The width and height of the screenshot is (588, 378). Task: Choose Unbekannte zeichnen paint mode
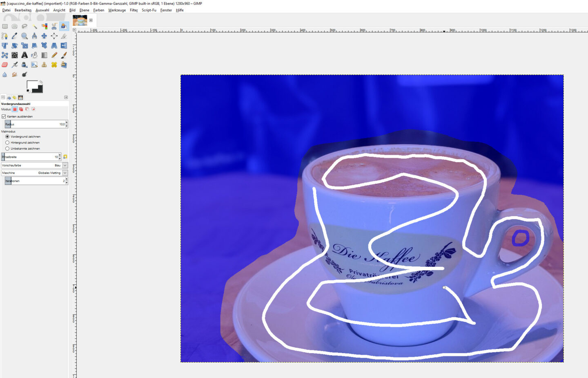7,148
